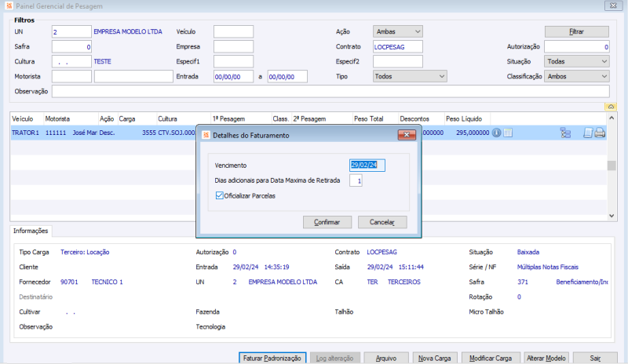Open the Classificação dropdown showing Ambos
Viewport: 628px width, 364px height.
coord(577,76)
